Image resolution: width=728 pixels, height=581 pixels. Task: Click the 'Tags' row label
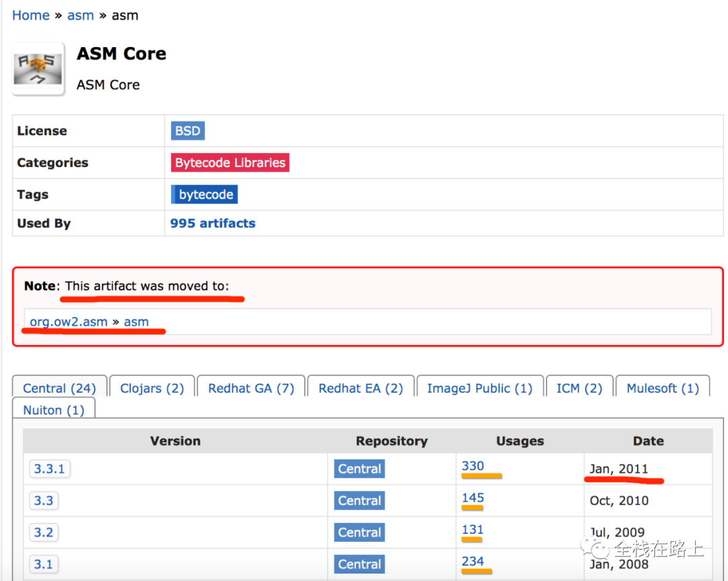[32, 194]
